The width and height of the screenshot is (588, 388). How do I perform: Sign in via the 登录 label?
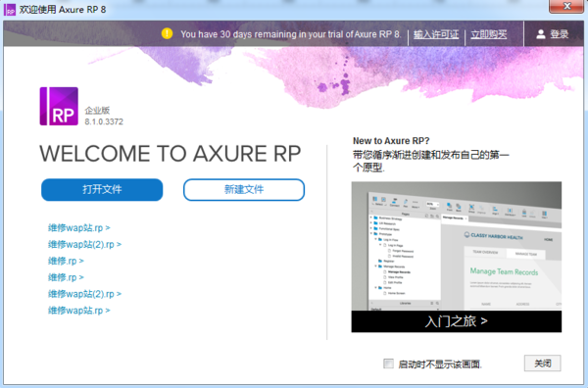click(x=560, y=34)
